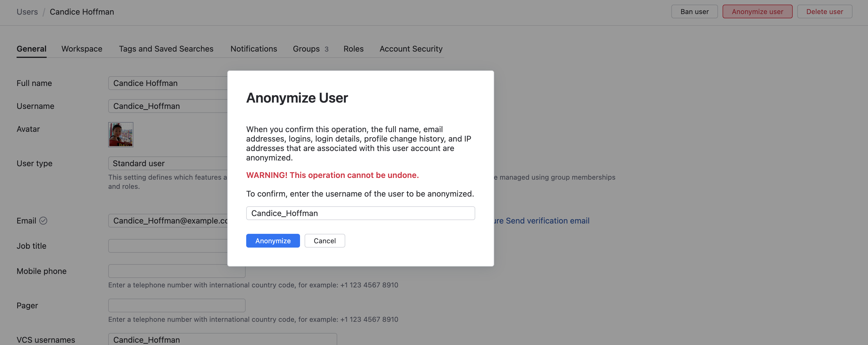Open the User type dropdown
Screen dimensions: 868x345
[x=167, y=163]
